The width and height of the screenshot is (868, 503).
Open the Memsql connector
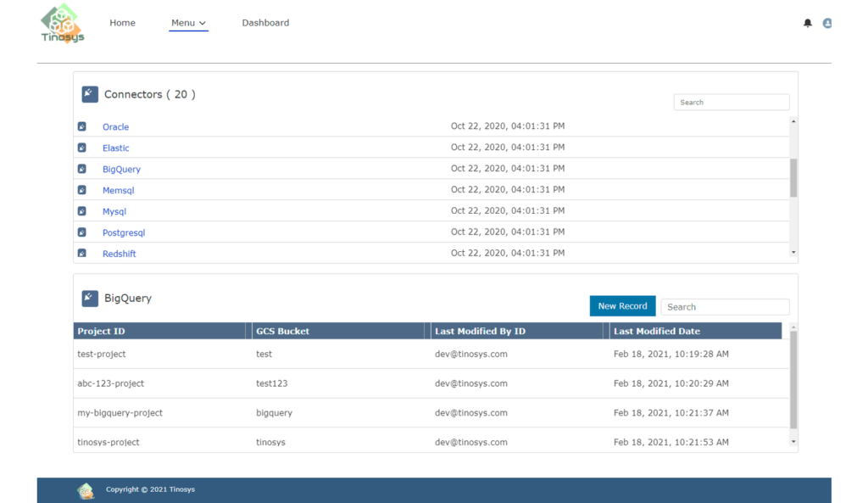coord(119,190)
